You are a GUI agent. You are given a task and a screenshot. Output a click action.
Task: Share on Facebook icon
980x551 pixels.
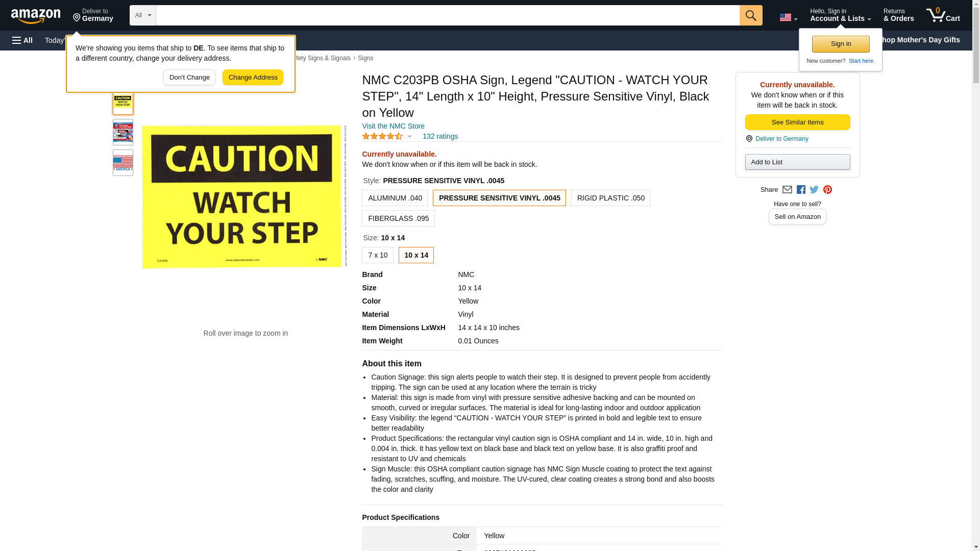[800, 190]
